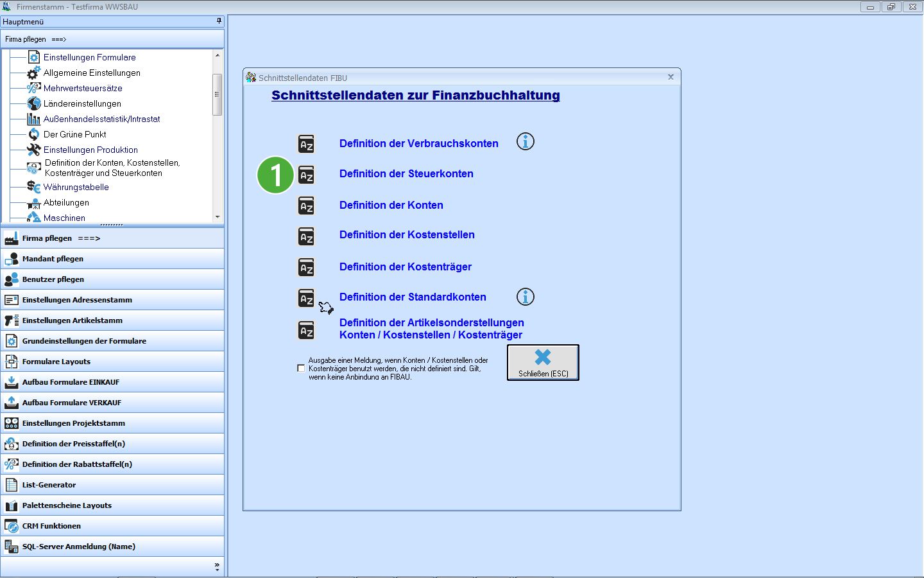Open Formulare Layouts menu section
This screenshot has width=924, height=578.
point(112,362)
